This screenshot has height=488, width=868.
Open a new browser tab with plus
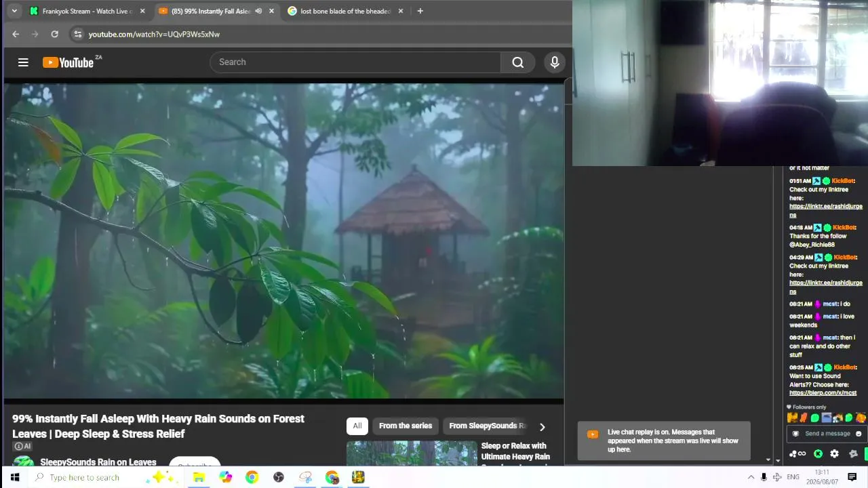pos(420,11)
